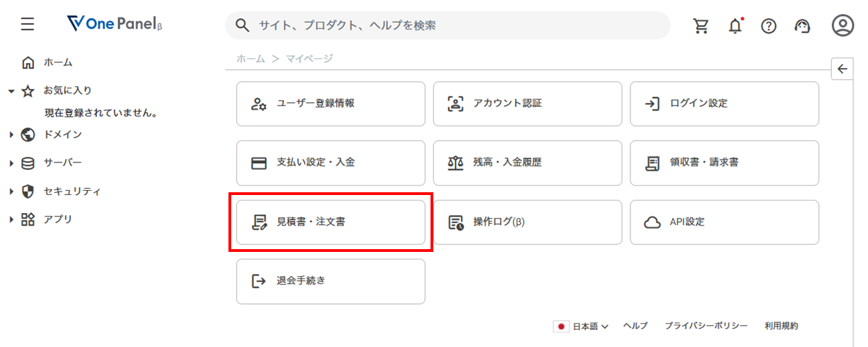Open the shopping cart icon

pyautogui.click(x=701, y=26)
